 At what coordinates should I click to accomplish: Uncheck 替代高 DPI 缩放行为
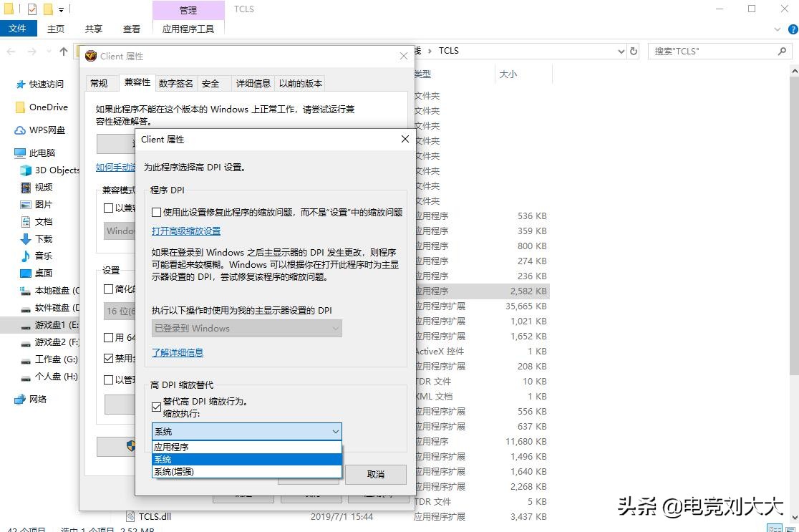[x=155, y=407]
